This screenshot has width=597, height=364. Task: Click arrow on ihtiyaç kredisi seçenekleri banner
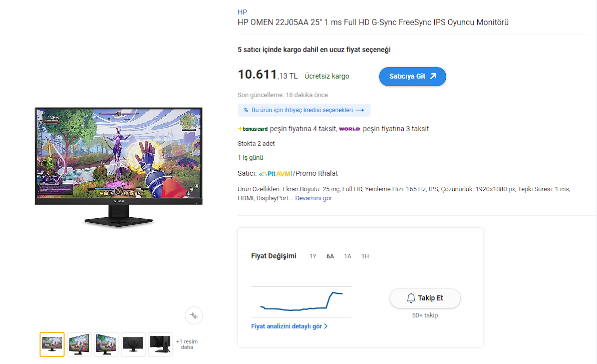tap(360, 110)
